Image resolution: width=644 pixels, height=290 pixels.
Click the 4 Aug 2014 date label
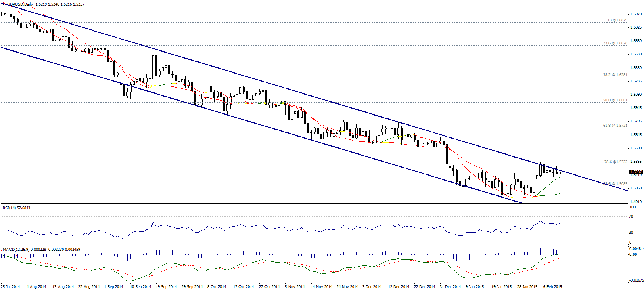pyautogui.click(x=36, y=287)
